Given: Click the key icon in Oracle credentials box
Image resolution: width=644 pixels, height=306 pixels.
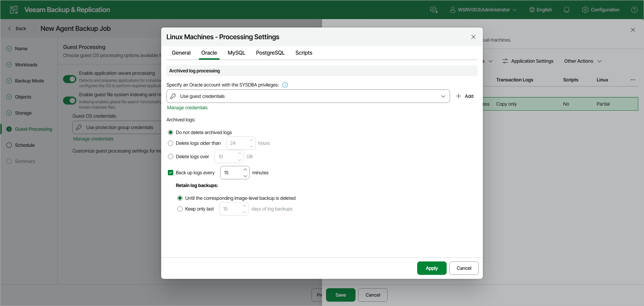Looking at the screenshot, I should [x=173, y=96].
